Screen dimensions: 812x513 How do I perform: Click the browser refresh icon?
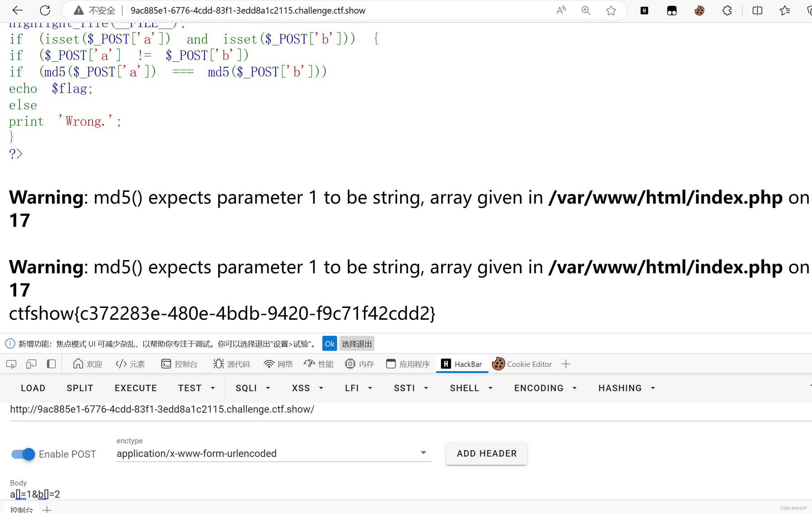(45, 10)
